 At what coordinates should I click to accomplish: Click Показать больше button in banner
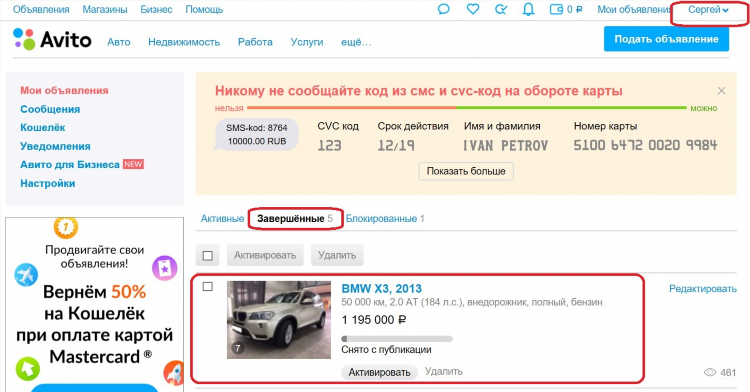466,171
